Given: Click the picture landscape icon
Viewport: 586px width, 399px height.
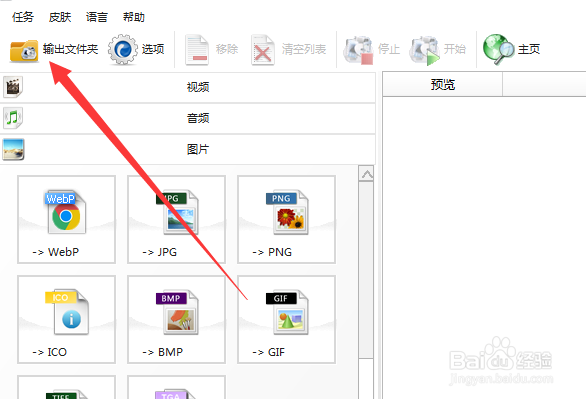Looking at the screenshot, I should pos(13,149).
